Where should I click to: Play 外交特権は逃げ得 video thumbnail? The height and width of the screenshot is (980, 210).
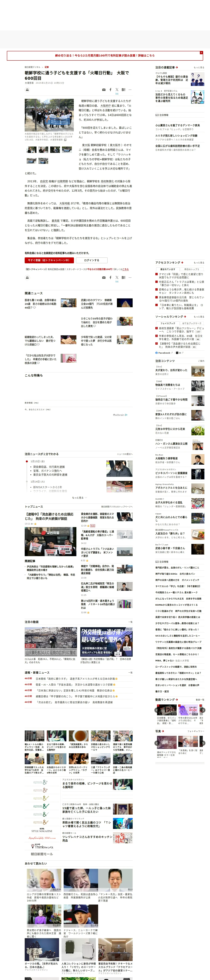coord(106,642)
